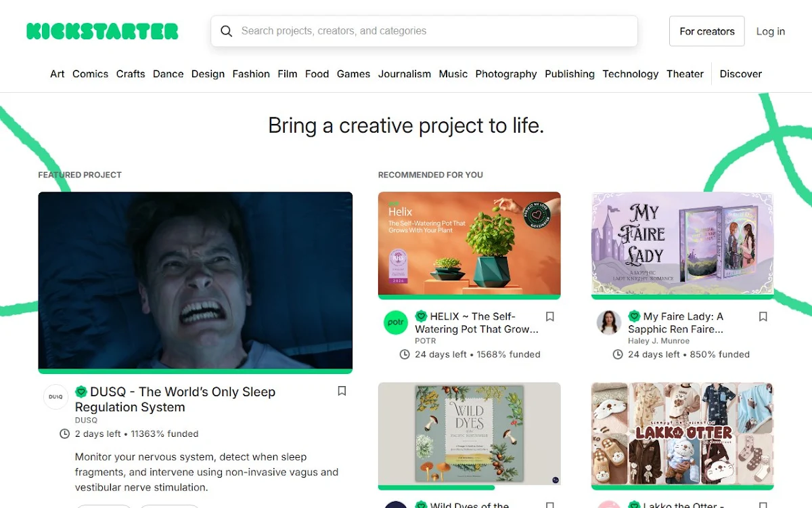Open the Music category
The width and height of the screenshot is (812, 508).
(x=453, y=74)
